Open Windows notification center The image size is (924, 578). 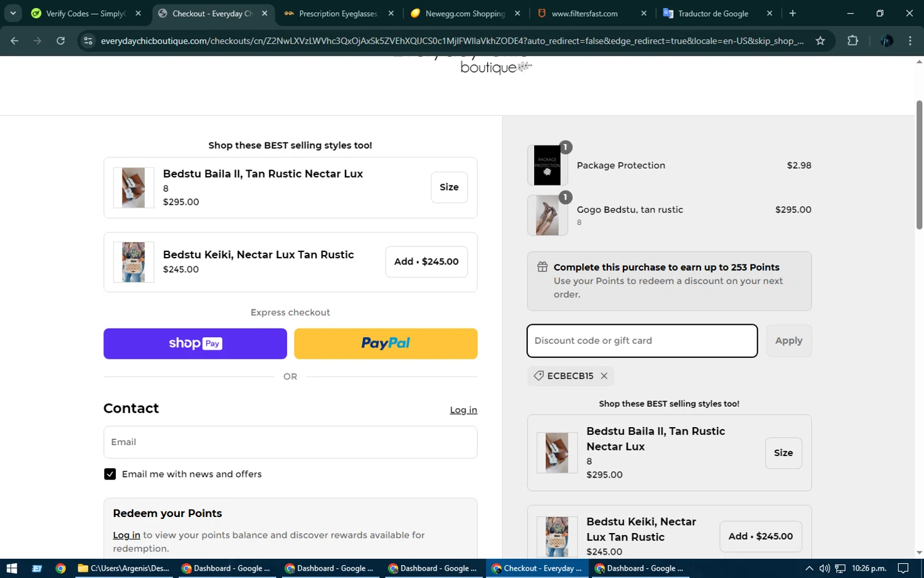click(903, 568)
